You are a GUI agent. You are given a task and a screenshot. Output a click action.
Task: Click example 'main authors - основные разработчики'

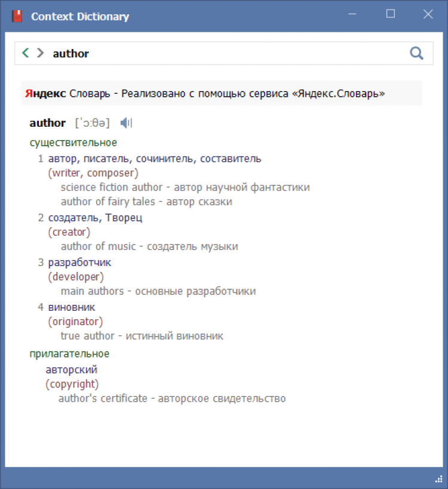click(x=158, y=291)
